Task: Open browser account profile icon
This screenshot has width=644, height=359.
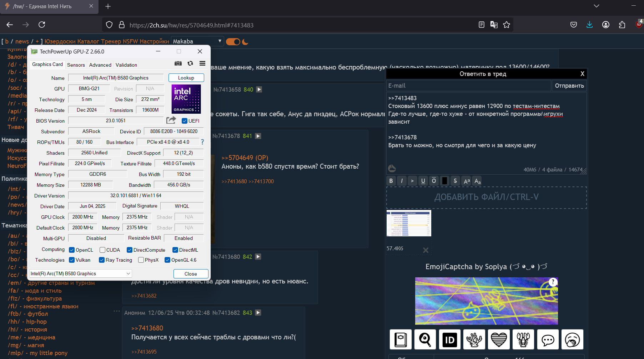Action: pyautogui.click(x=606, y=25)
